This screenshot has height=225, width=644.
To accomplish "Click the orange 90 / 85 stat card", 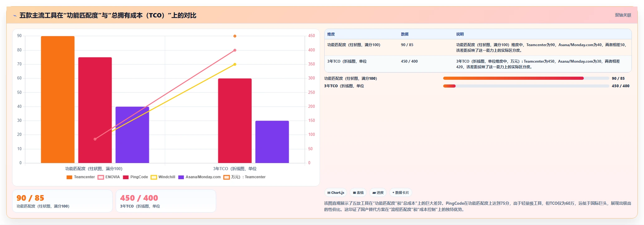I will coord(62,201).
